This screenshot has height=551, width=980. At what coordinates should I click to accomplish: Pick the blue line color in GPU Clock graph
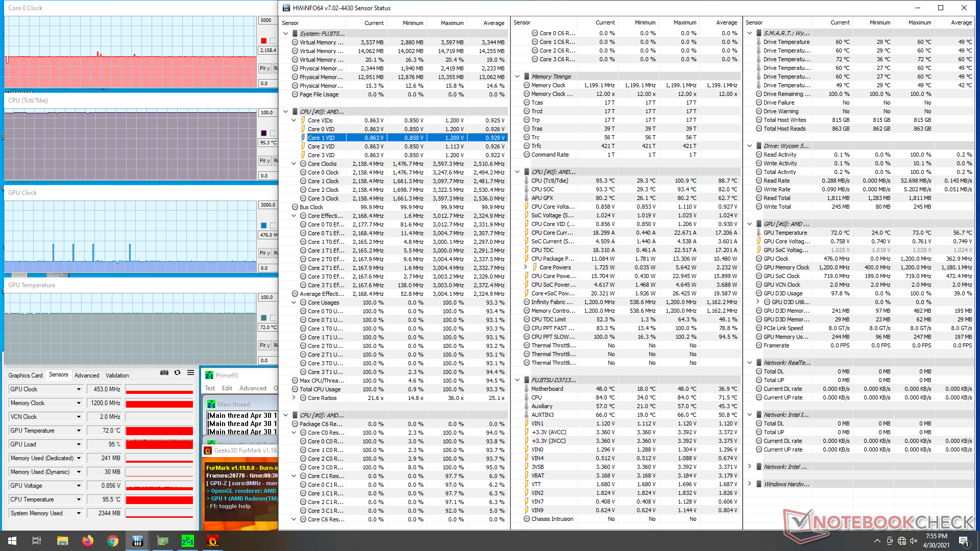tap(263, 226)
